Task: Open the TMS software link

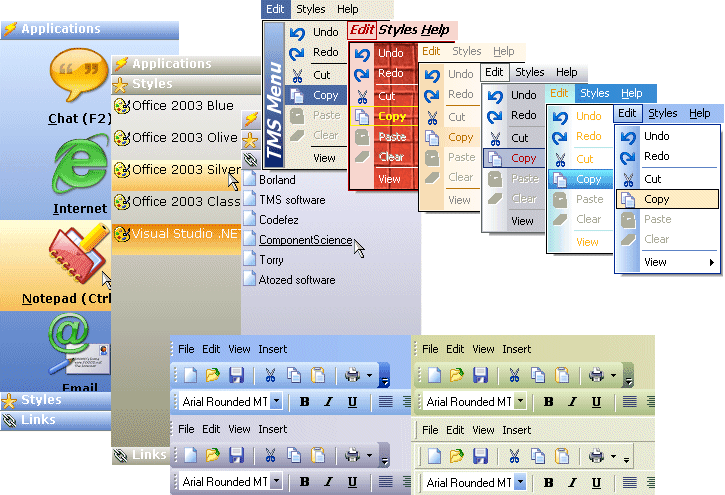Action: point(292,200)
